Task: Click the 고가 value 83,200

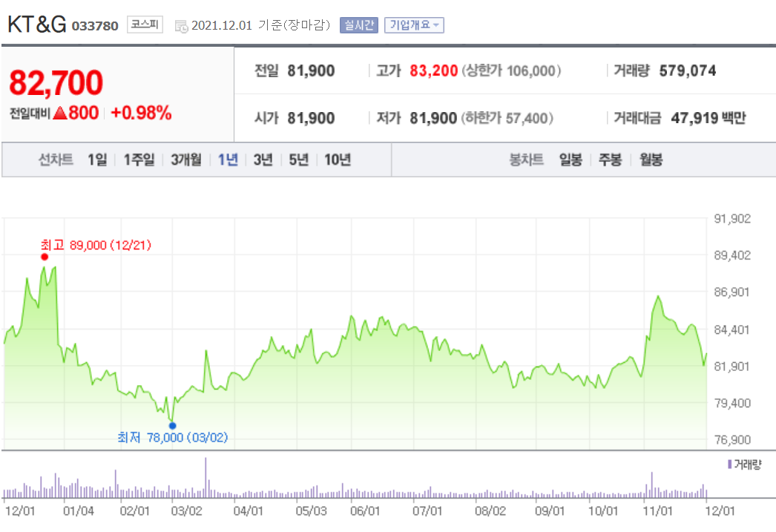Action: [x=433, y=70]
